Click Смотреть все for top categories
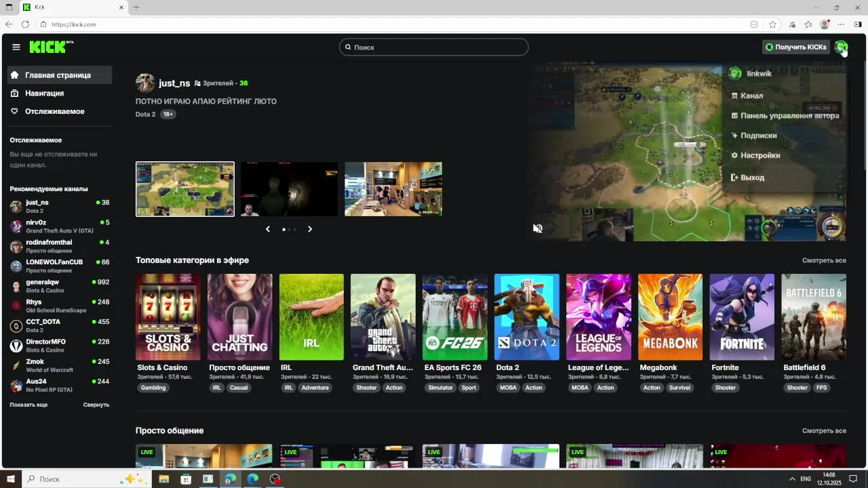 [824, 260]
